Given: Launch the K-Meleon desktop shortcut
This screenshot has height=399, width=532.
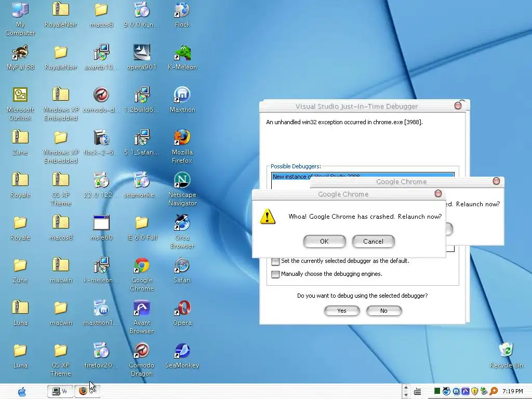Looking at the screenshot, I should (x=182, y=57).
